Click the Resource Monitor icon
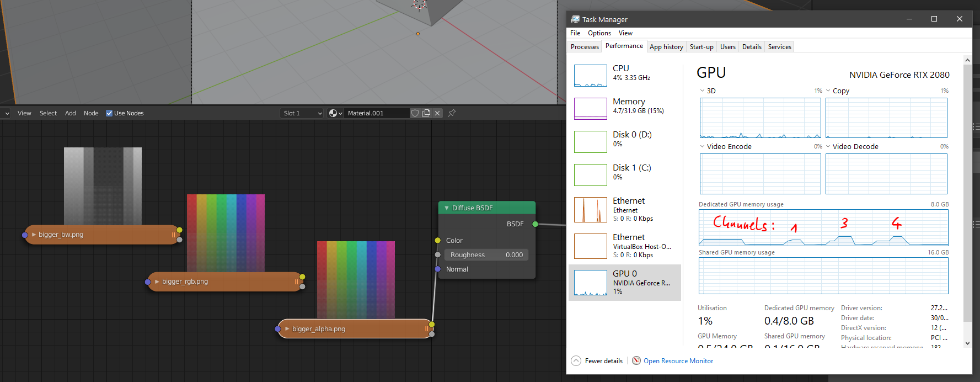Viewport: 980px width, 382px height. pyautogui.click(x=636, y=361)
